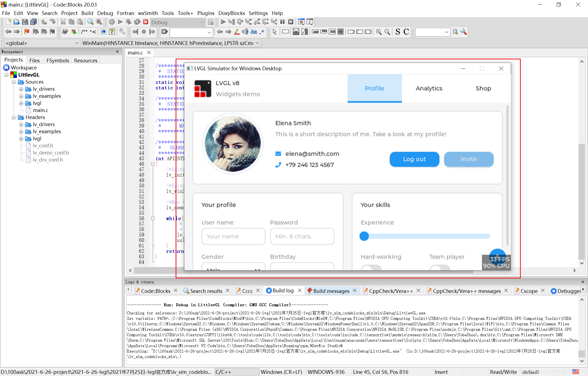This screenshot has height=376, width=588.
Task: Click the User name input field
Action: pyautogui.click(x=233, y=236)
